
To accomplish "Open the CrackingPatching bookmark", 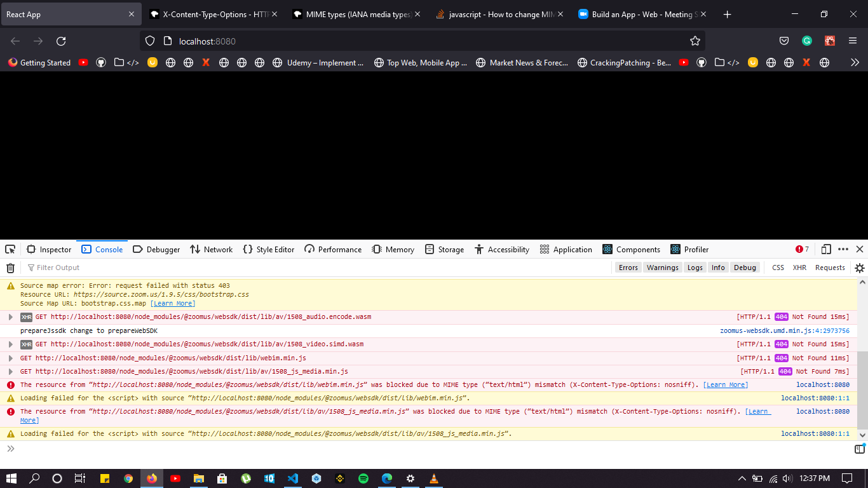I will point(624,62).
